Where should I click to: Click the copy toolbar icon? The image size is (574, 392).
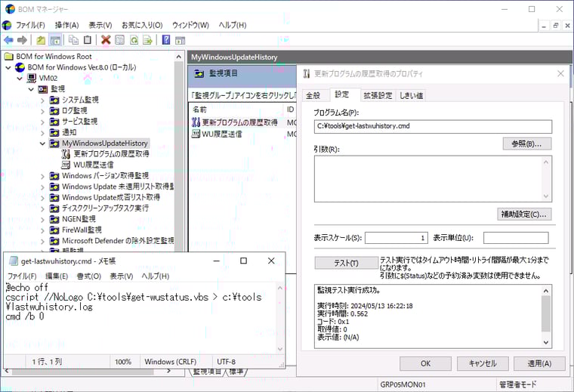[73, 40]
